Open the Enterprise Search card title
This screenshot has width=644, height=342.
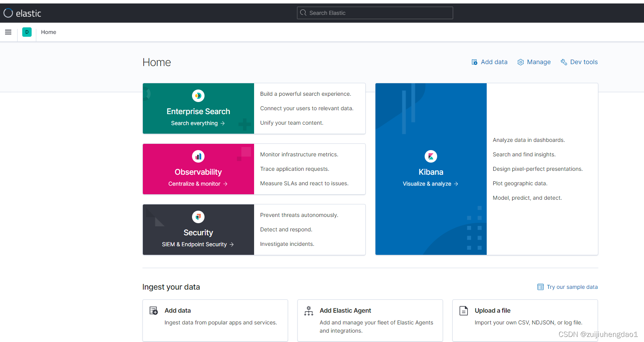point(198,111)
